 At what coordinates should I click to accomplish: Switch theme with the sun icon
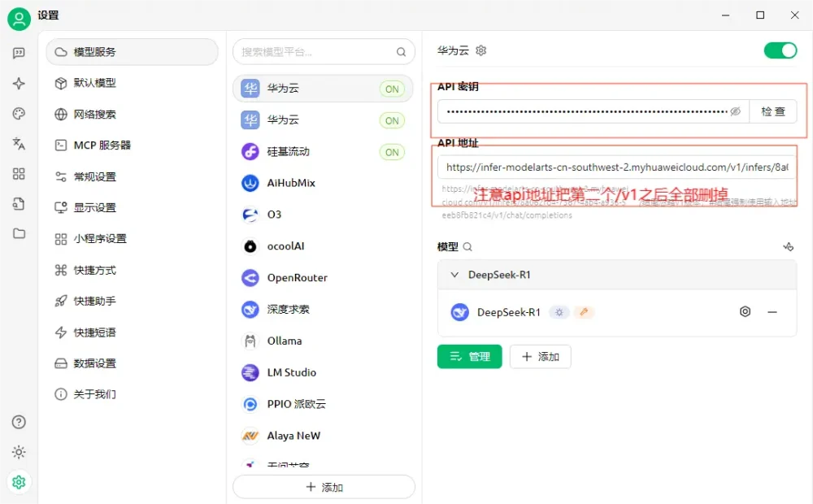coord(19,452)
